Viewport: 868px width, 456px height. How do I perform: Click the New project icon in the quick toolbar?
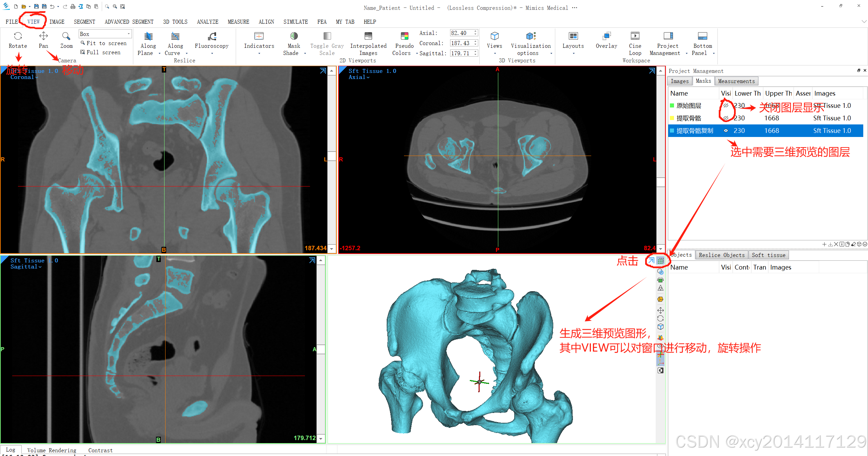(x=16, y=6)
